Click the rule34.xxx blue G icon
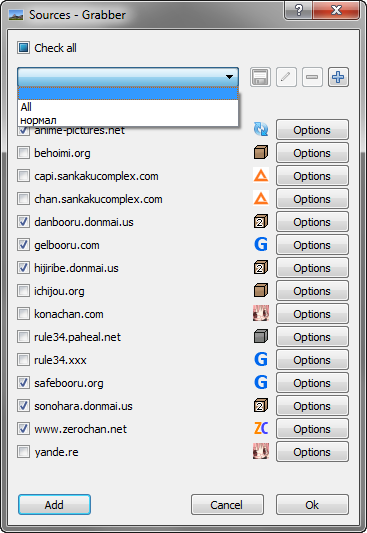The width and height of the screenshot is (367, 533). [261, 359]
